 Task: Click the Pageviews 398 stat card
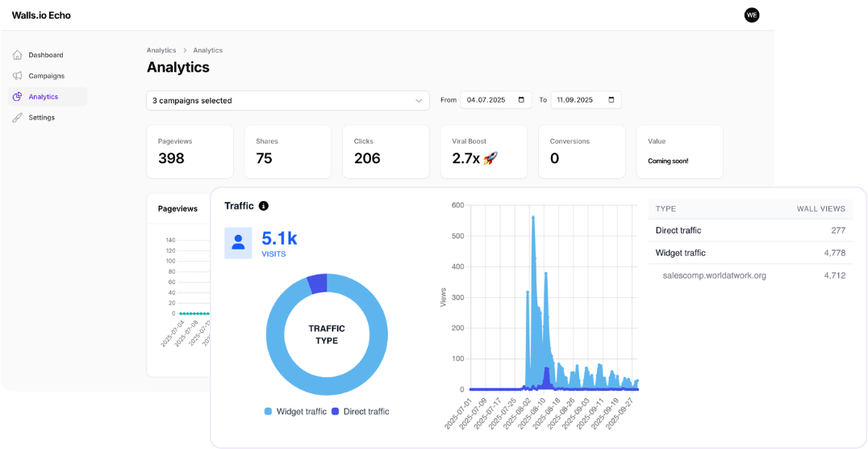[190, 151]
